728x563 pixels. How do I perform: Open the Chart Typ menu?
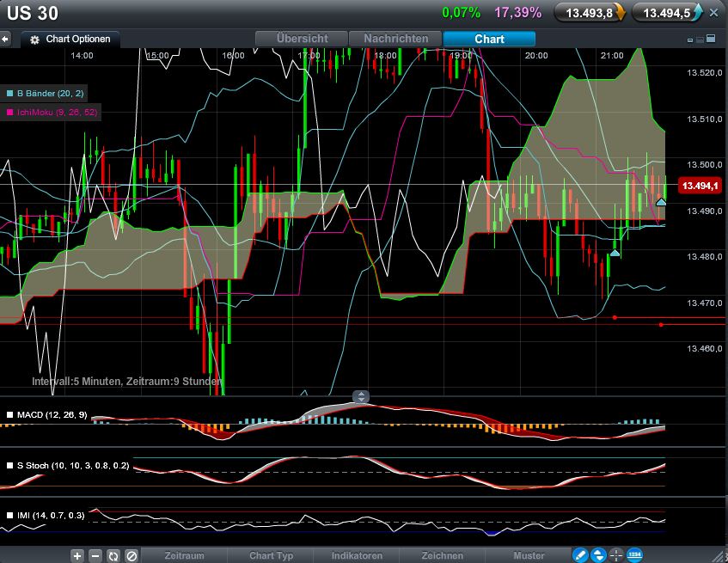point(271,555)
